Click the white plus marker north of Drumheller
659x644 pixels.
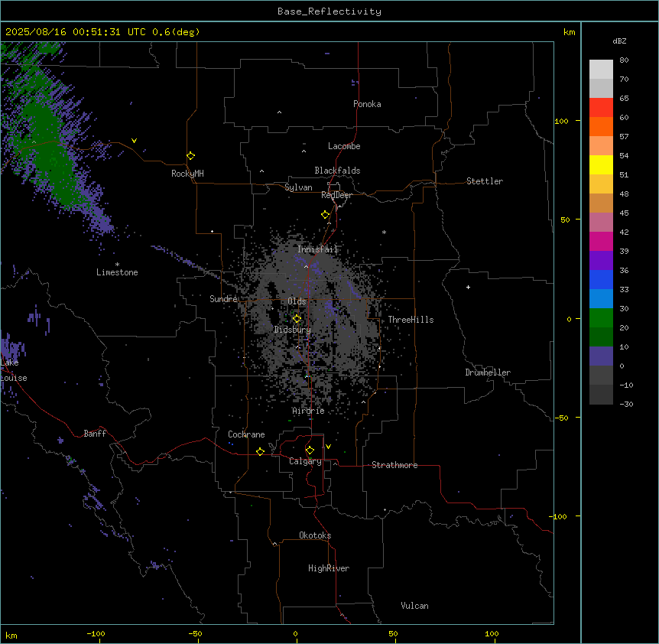(468, 287)
